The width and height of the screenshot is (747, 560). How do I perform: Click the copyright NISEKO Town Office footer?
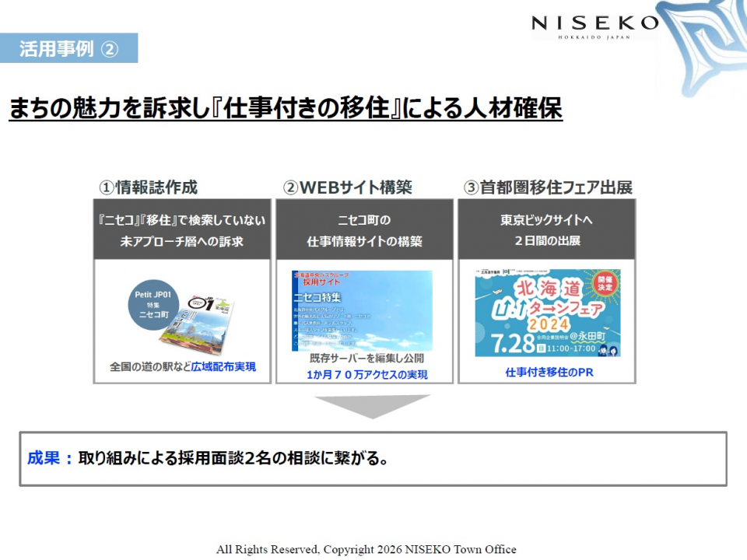(366, 549)
